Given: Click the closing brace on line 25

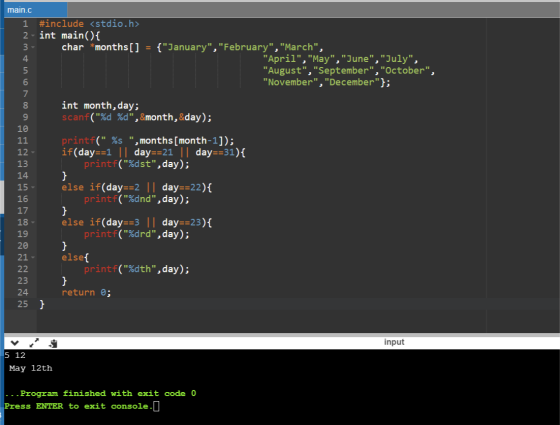Looking at the screenshot, I should pos(42,304).
